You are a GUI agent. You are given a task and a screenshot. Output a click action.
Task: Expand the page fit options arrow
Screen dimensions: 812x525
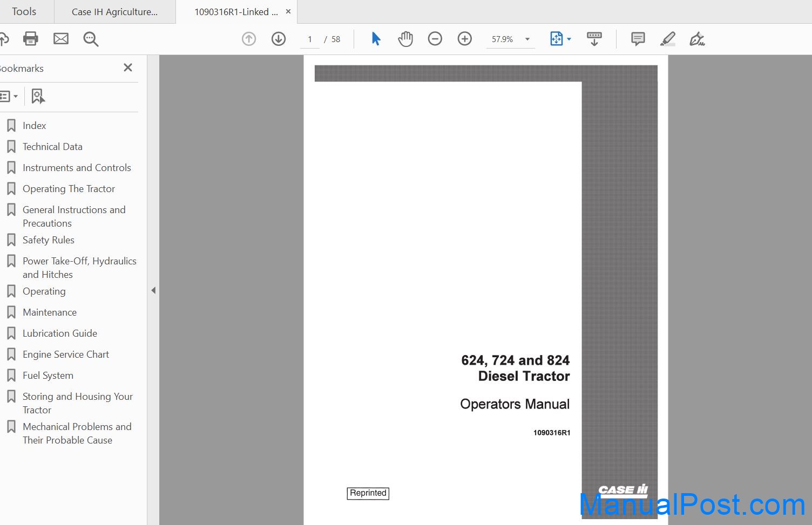coord(569,39)
